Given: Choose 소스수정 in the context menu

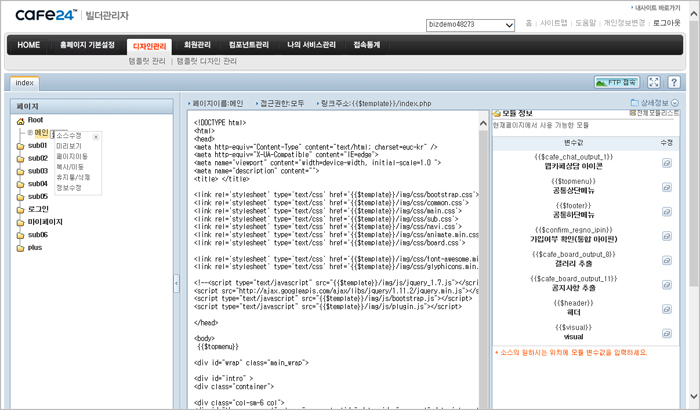Looking at the screenshot, I should pyautogui.click(x=69, y=135).
